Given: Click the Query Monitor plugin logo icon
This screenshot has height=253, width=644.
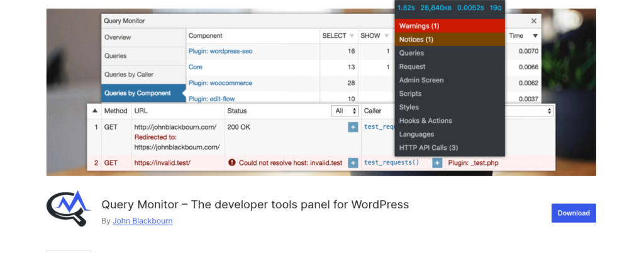Looking at the screenshot, I should 69,208.
